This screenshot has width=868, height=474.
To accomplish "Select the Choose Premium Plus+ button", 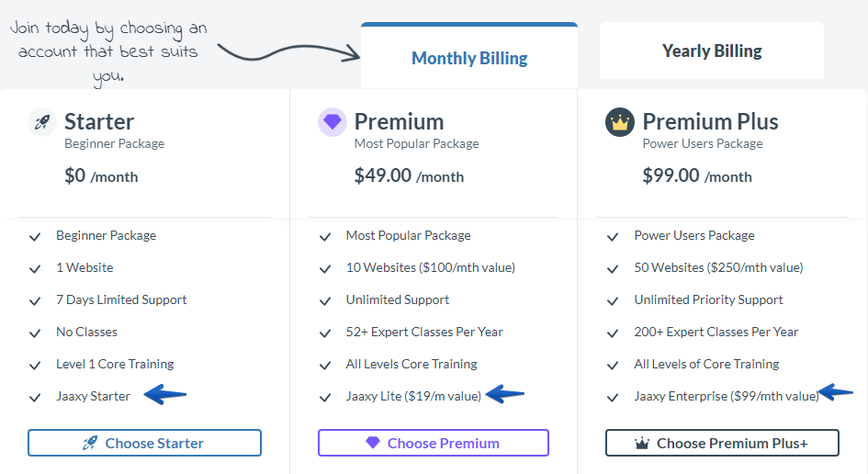I will coord(722,443).
